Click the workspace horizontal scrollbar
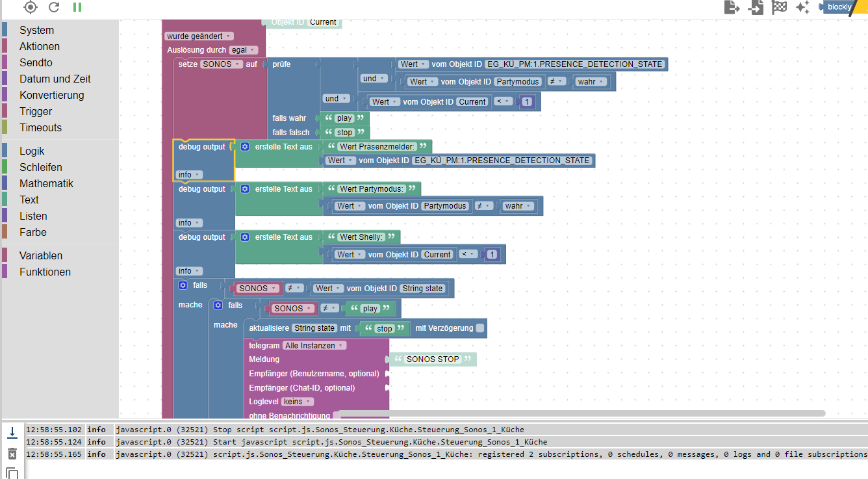The width and height of the screenshot is (868, 479). tap(581, 413)
